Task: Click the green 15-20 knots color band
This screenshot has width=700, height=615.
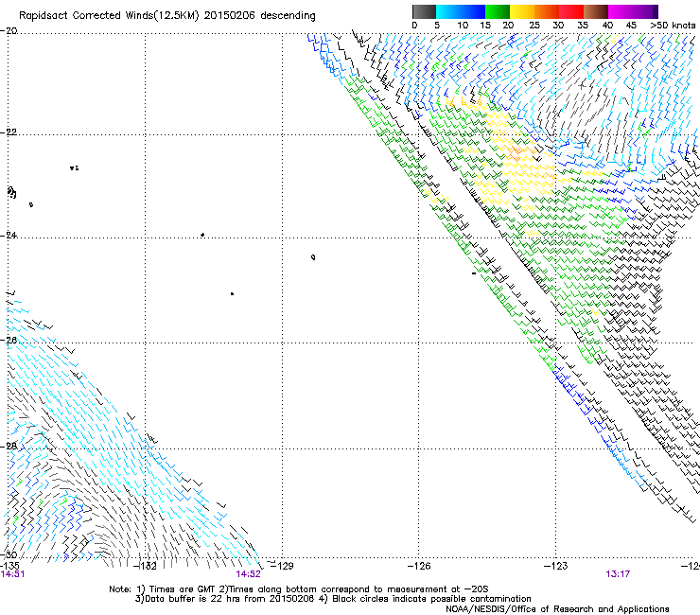Action: pos(498,11)
